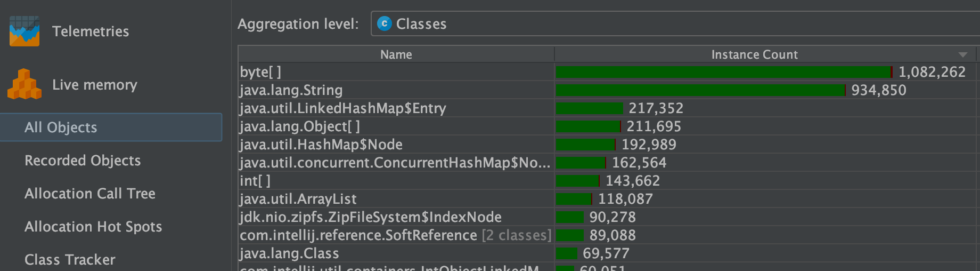
Task: Click the green bar for byte[ ] count
Action: coord(723,72)
